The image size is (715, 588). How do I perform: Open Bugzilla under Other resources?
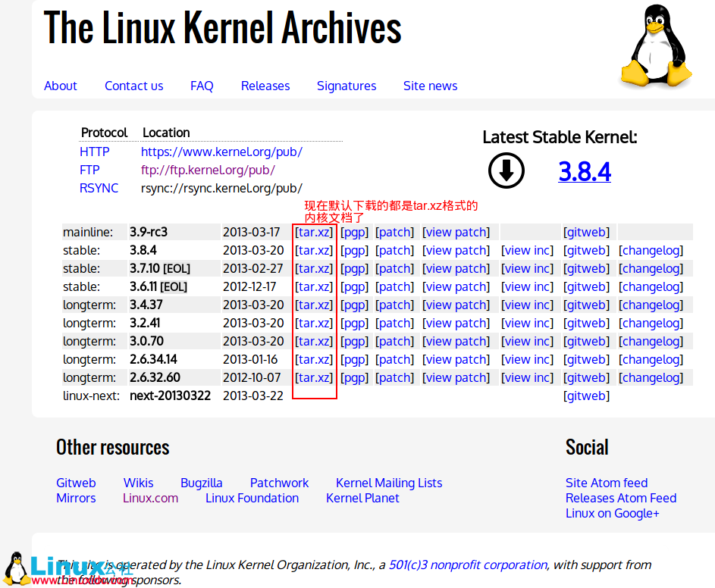point(202,483)
